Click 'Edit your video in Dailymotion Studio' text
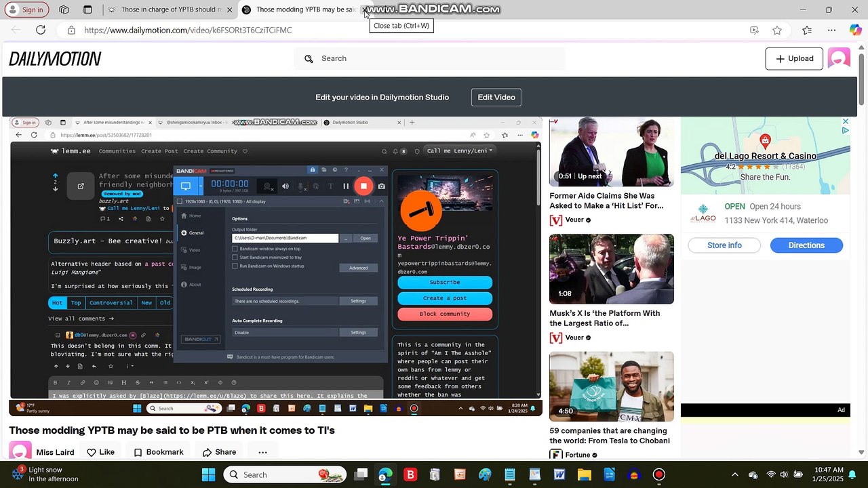 [x=382, y=97]
